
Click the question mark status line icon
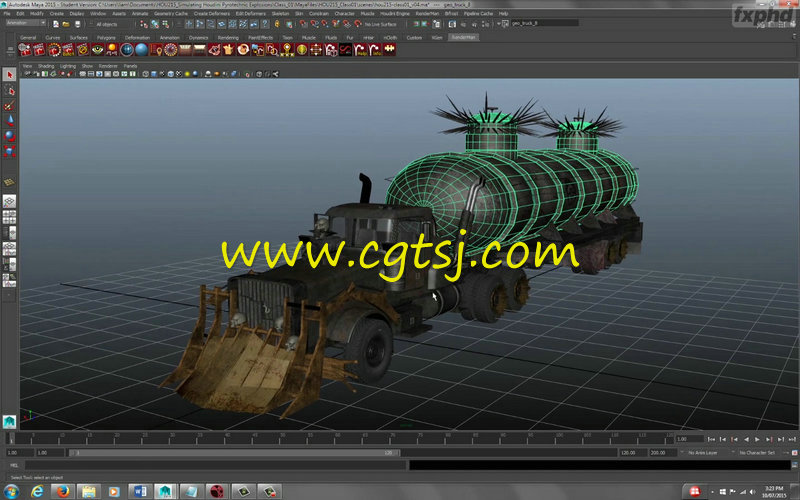(264, 24)
